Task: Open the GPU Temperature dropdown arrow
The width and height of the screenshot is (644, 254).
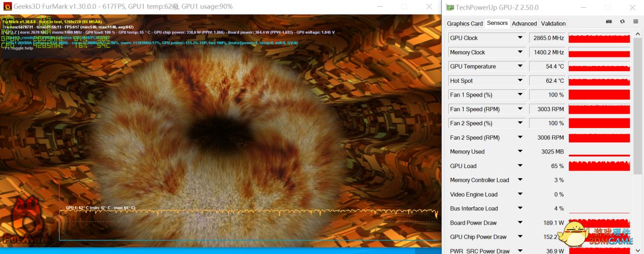Action: point(520,66)
